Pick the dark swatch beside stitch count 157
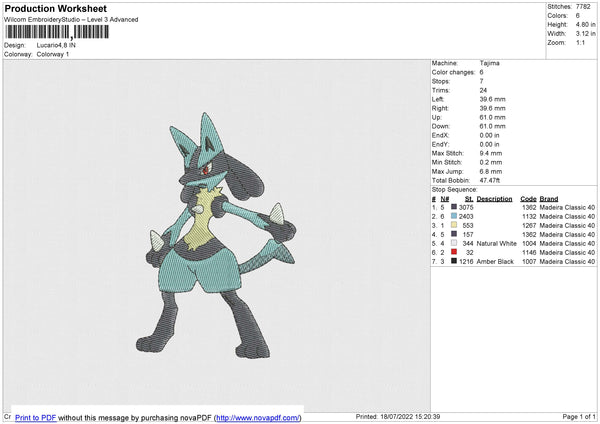The image size is (600, 424). tap(454, 234)
